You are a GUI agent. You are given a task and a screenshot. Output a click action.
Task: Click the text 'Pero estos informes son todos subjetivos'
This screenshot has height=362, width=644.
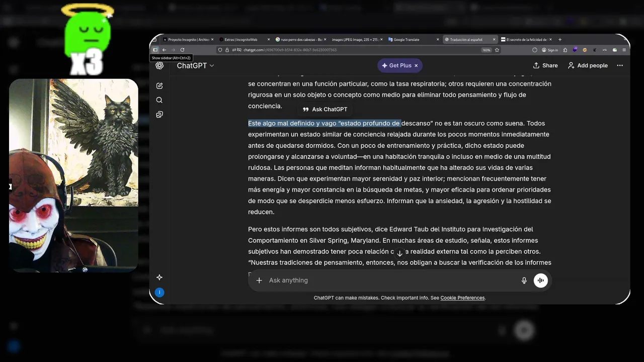pyautogui.click(x=310, y=229)
